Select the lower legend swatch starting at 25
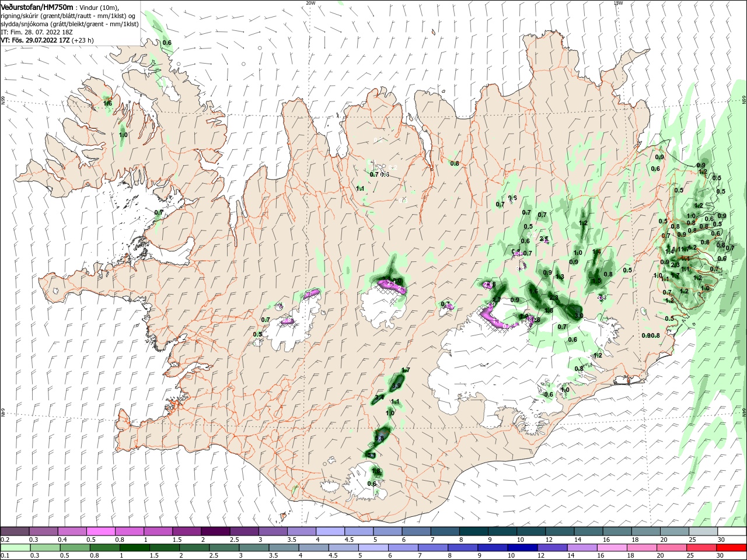 coord(701,548)
